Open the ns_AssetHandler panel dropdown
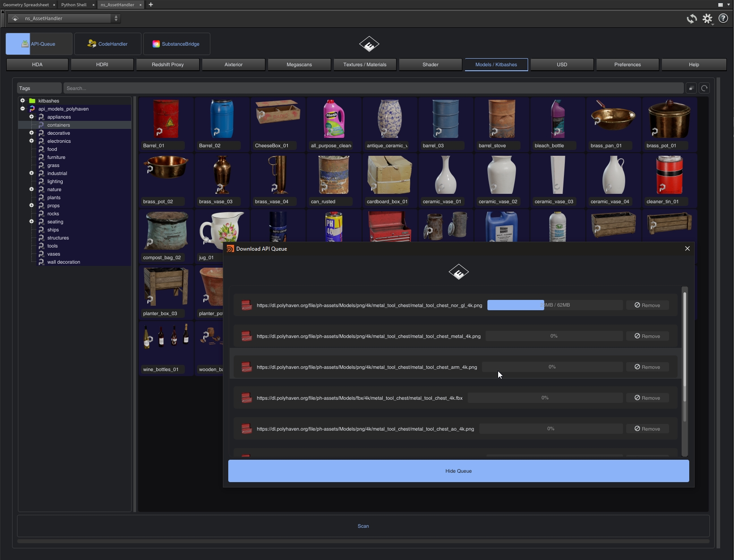 64,18
